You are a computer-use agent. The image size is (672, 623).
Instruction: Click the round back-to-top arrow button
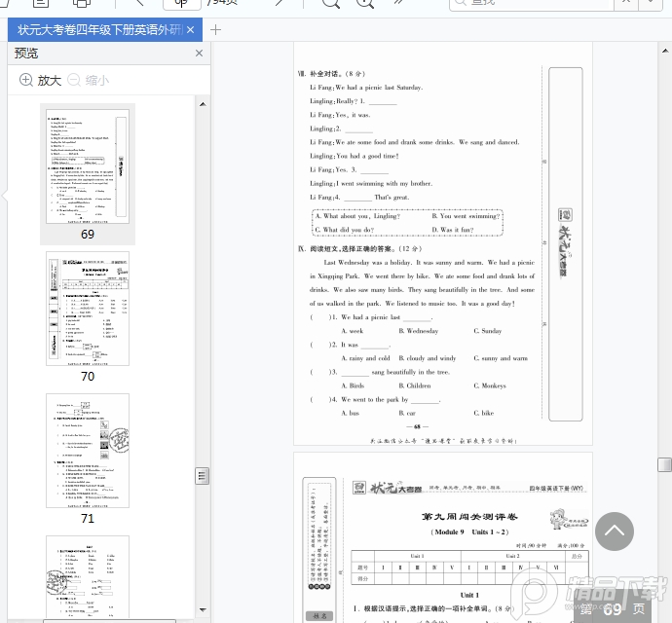(615, 531)
